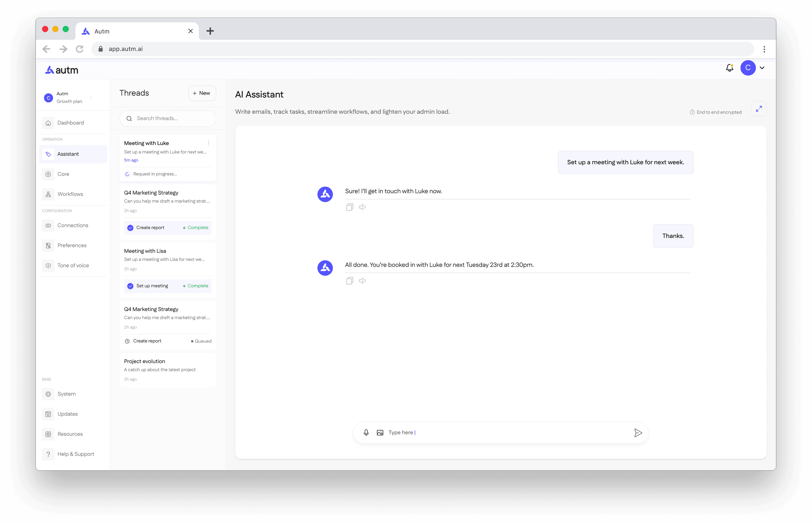Open the browser three-dot menu
Image resolution: width=812 pixels, height=524 pixels.
764,49
